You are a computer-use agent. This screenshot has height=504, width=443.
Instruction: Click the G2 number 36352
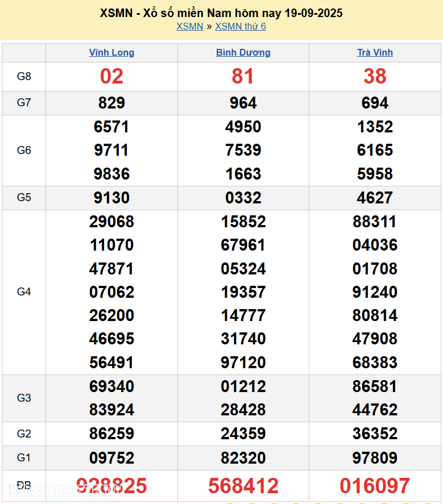pos(375,434)
